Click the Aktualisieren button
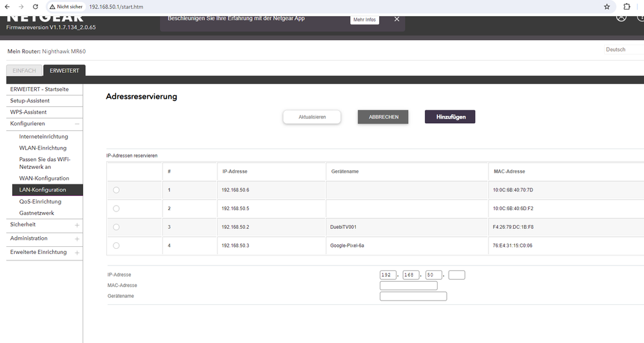This screenshot has width=644, height=343. coord(312,117)
